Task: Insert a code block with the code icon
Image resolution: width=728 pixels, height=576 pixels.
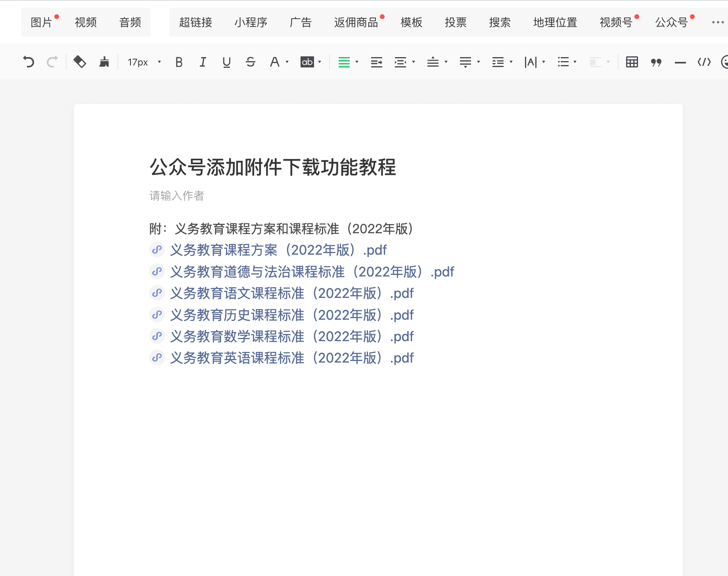Action: pyautogui.click(x=704, y=62)
